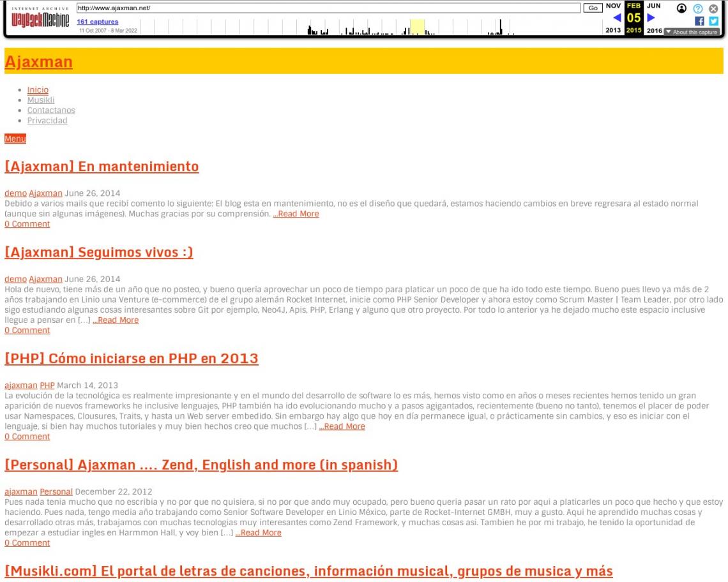Close the Wayback toolbar with the X icon
Image resolution: width=728 pixels, height=582 pixels.
(x=713, y=8)
